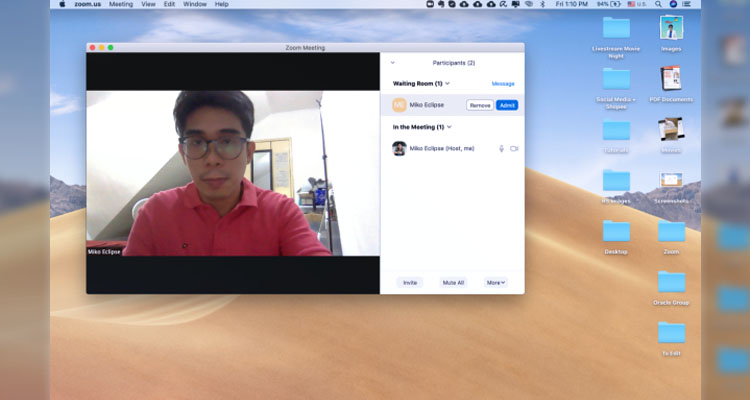Click the Fri 1:10 PM clock

[572, 4]
